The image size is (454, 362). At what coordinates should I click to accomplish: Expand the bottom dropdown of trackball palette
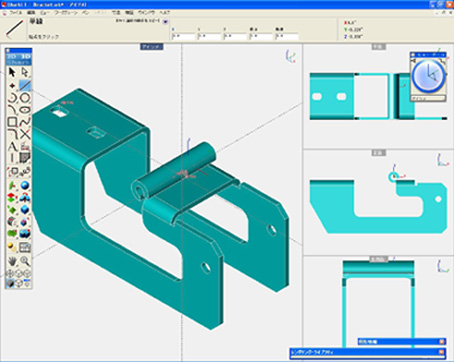[x=428, y=99]
